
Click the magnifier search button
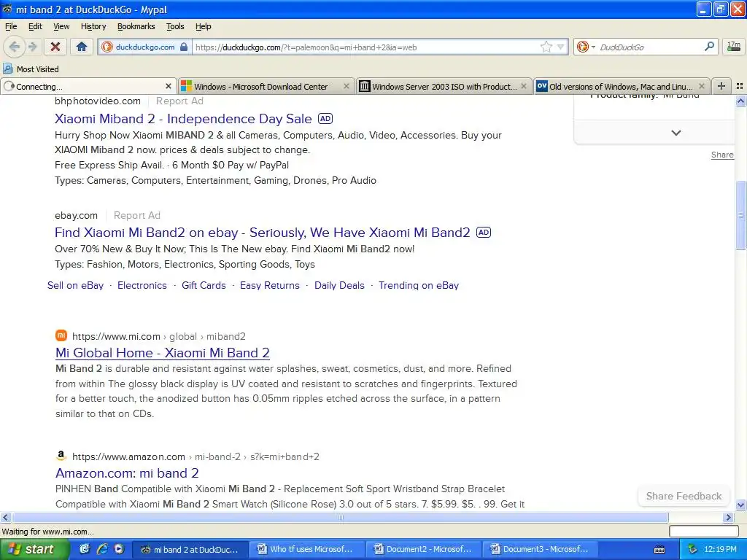709,47
